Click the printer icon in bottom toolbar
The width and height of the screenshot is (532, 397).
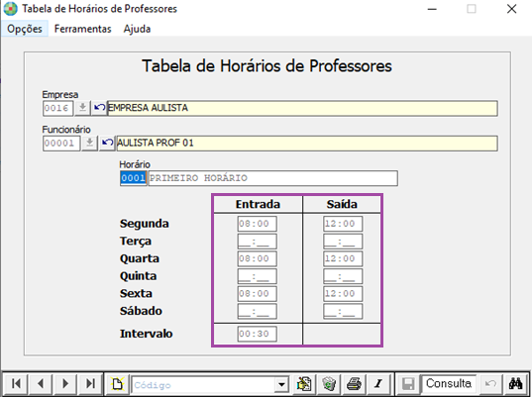[354, 384]
